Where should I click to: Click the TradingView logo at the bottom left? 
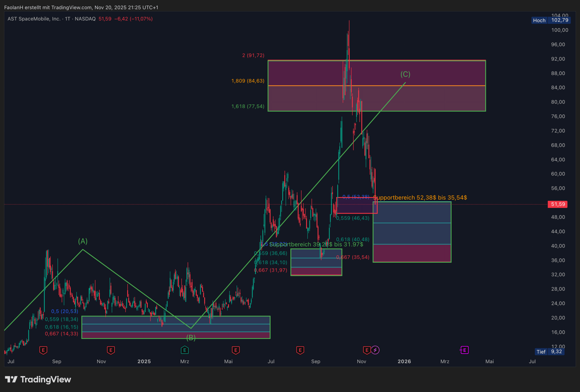click(x=38, y=379)
